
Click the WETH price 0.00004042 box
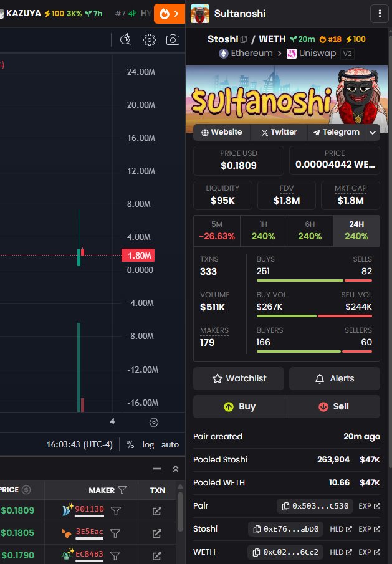point(335,160)
